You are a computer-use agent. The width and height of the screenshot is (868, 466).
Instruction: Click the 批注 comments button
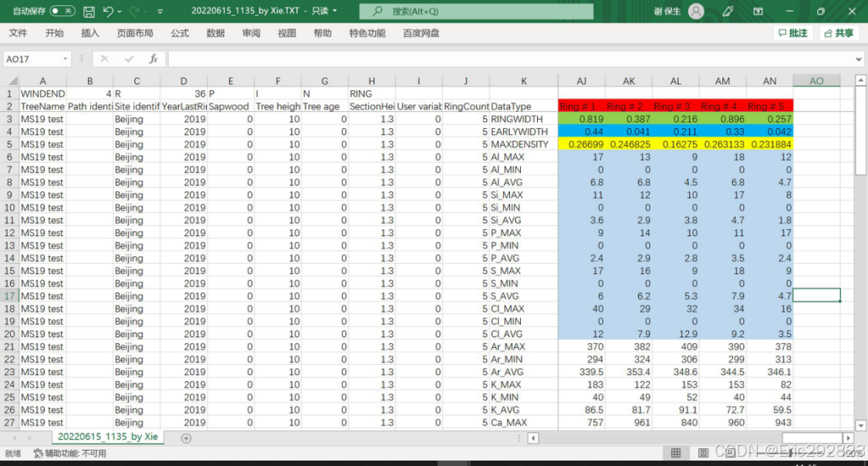792,33
